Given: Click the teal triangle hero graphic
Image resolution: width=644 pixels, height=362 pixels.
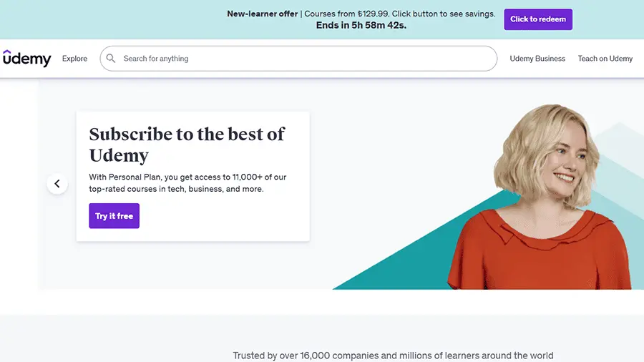Looking at the screenshot, I should 401,265.
